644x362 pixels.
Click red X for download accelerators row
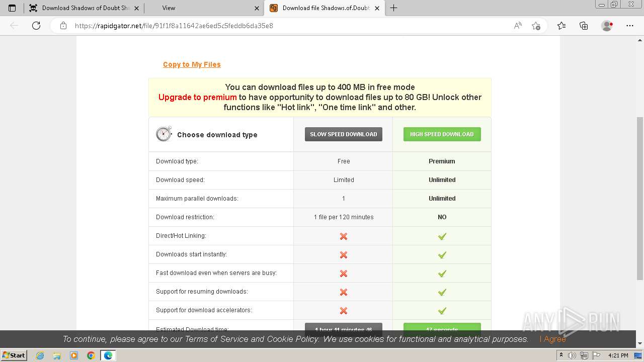[344, 311]
